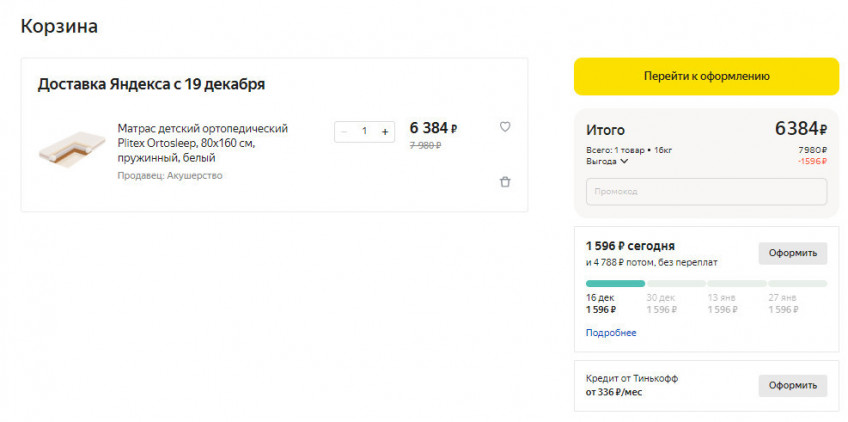Image resolution: width=848 pixels, height=422 pixels.
Task: Add the mattress to favorites with heart icon
Action: pos(505,127)
